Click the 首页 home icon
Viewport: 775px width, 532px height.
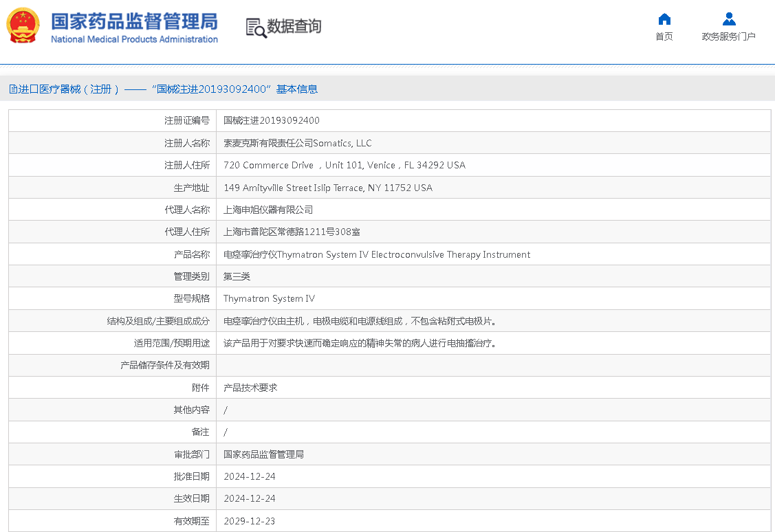(664, 19)
